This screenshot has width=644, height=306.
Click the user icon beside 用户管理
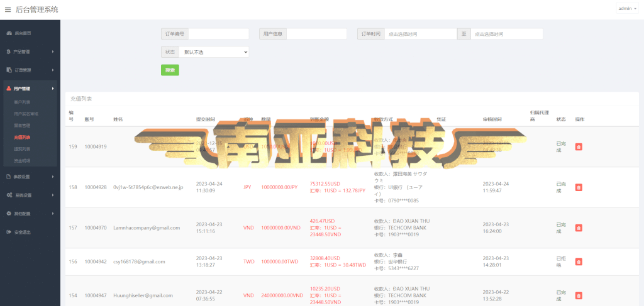tap(9, 89)
